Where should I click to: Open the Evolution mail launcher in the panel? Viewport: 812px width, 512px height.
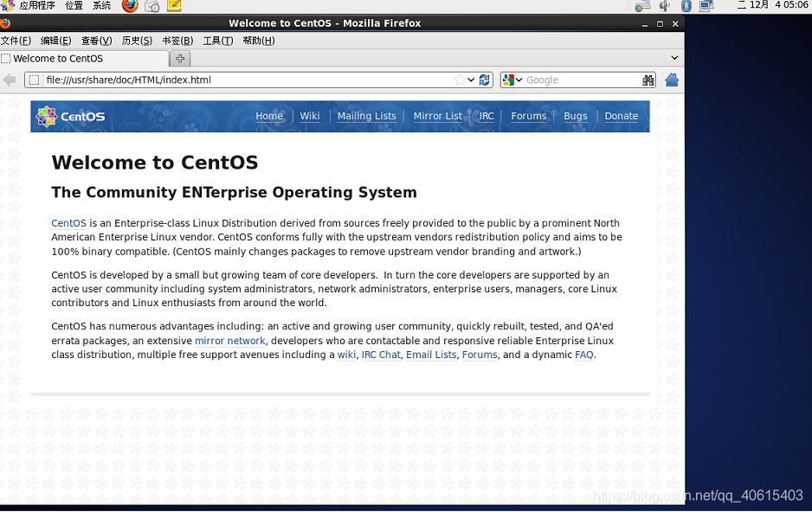151,6
